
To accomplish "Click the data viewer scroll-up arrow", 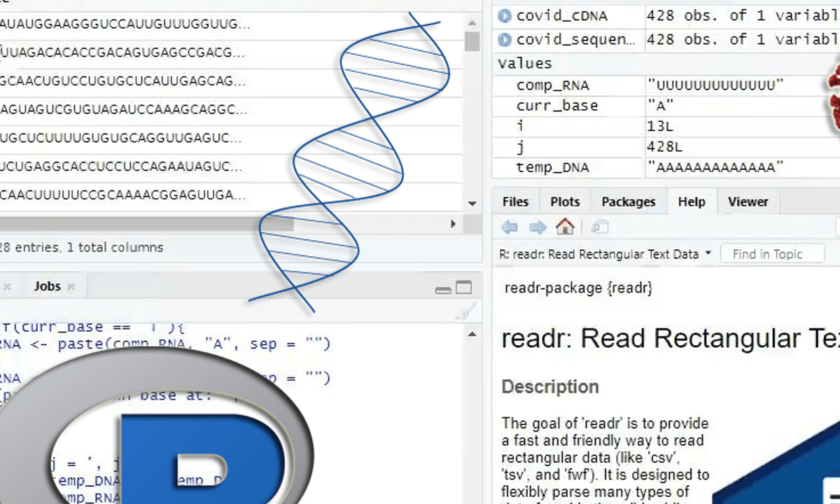I will pyautogui.click(x=472, y=22).
